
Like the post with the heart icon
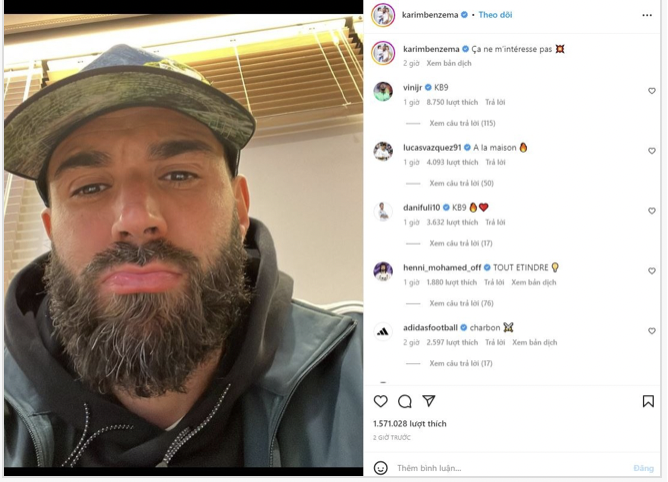point(380,401)
